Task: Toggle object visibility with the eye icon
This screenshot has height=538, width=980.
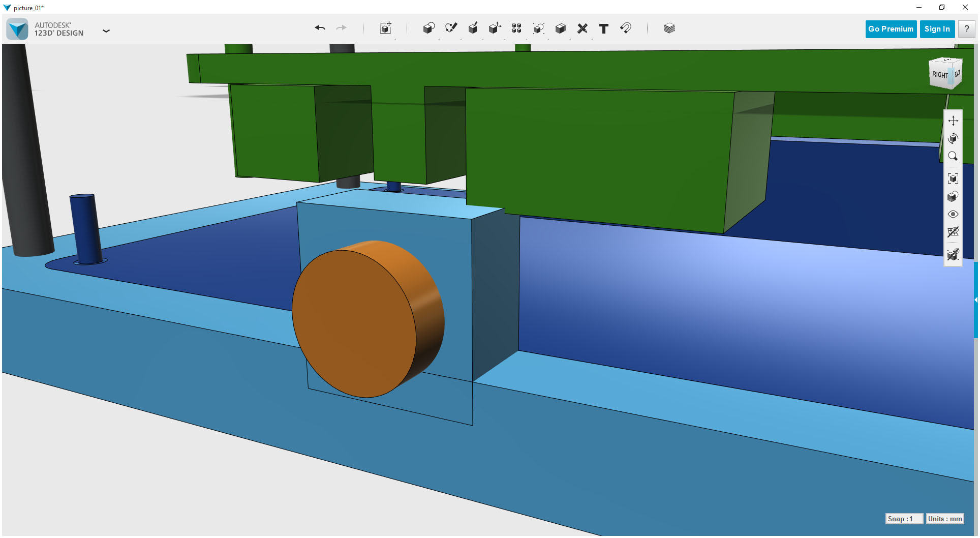Action: point(954,214)
